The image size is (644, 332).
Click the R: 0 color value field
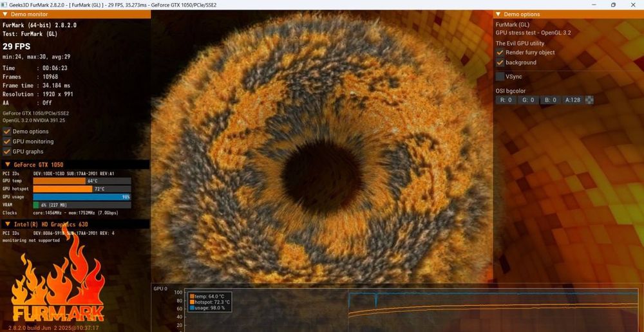(x=506, y=100)
